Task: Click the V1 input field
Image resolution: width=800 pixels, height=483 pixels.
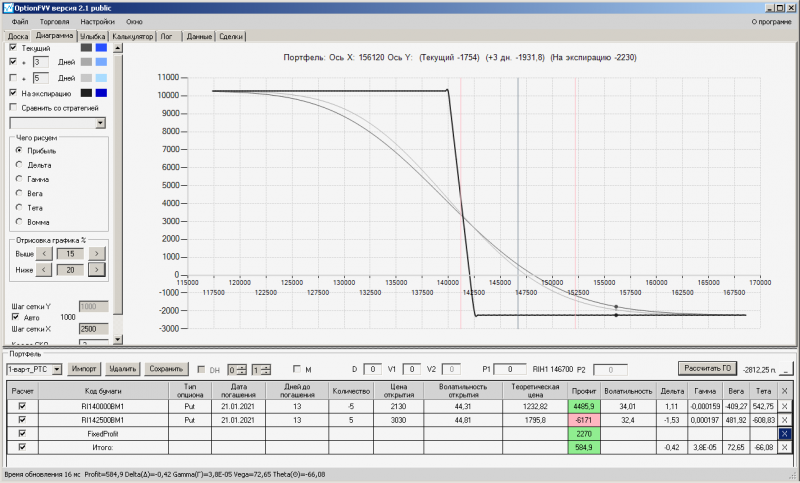Action: 411,369
